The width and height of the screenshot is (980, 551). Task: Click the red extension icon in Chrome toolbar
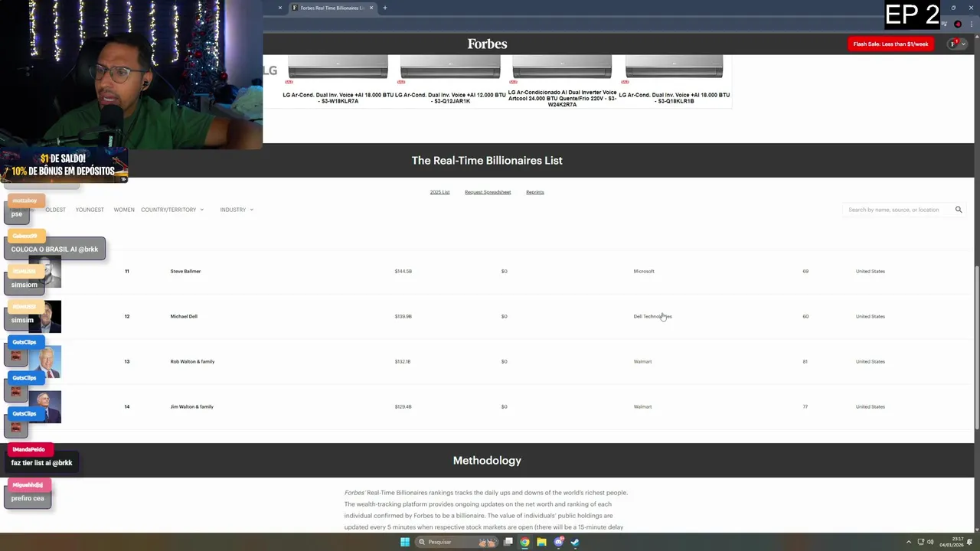(958, 24)
